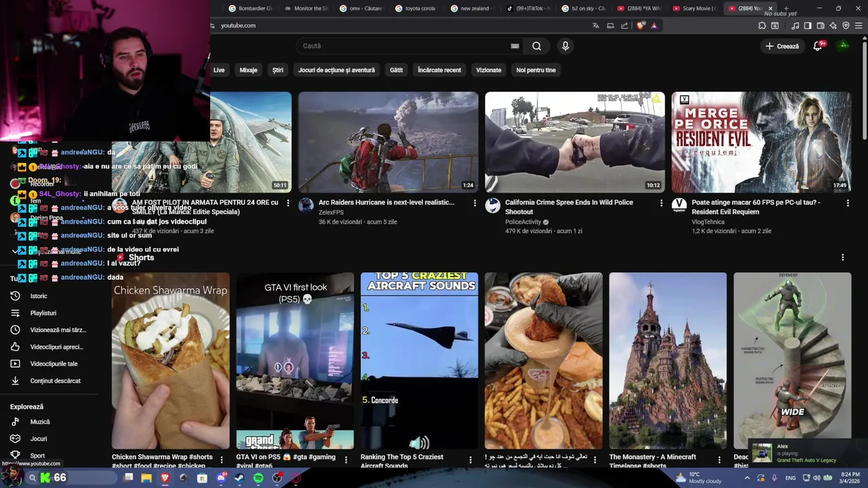Open Muzică in Explorează section
This screenshot has width=868, height=488.
[39, 422]
